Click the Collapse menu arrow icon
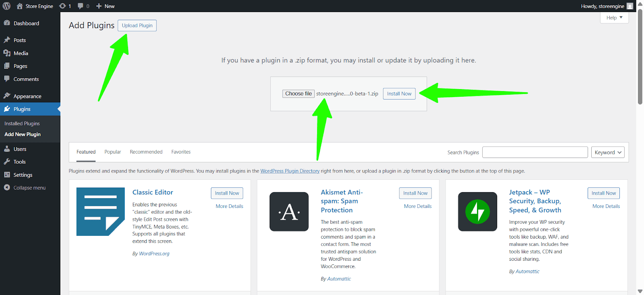This screenshot has height=295, width=644. tap(7, 187)
